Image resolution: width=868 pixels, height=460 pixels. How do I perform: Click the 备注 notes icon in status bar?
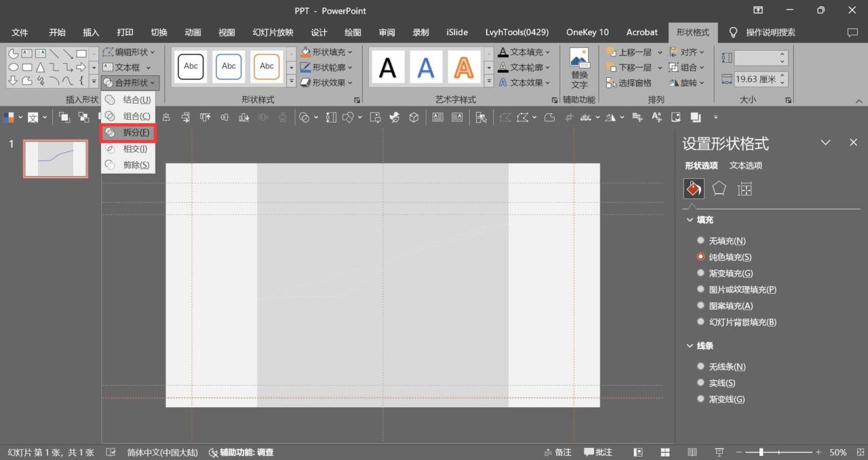[557, 452]
